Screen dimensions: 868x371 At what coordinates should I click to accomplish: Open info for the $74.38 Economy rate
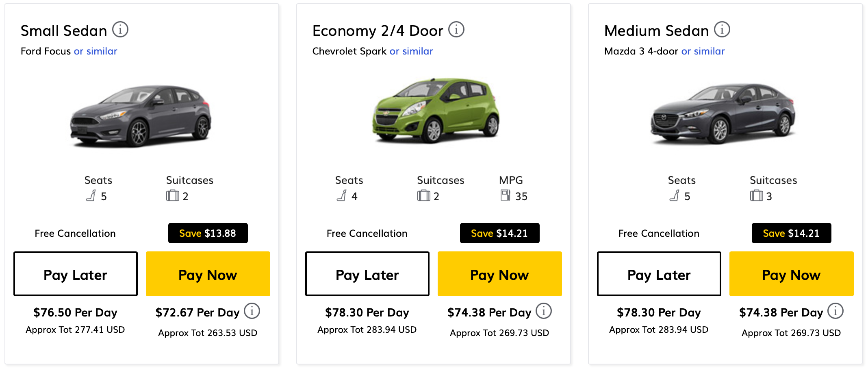[x=545, y=311]
